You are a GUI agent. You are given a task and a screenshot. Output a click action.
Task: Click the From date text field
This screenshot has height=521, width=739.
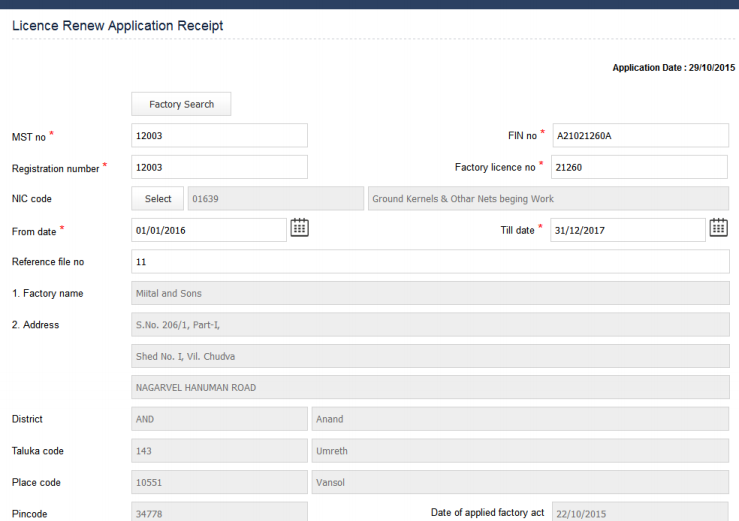coord(208,230)
